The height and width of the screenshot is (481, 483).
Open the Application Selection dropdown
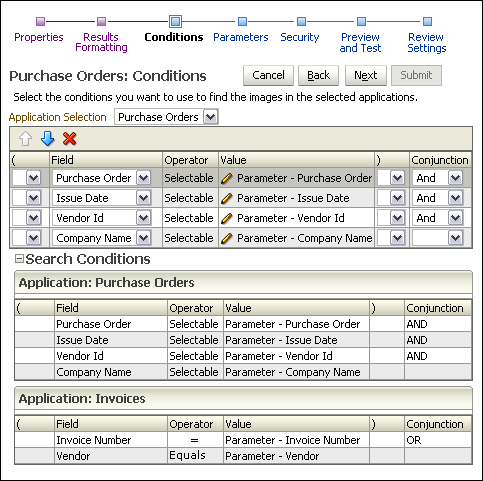211,117
